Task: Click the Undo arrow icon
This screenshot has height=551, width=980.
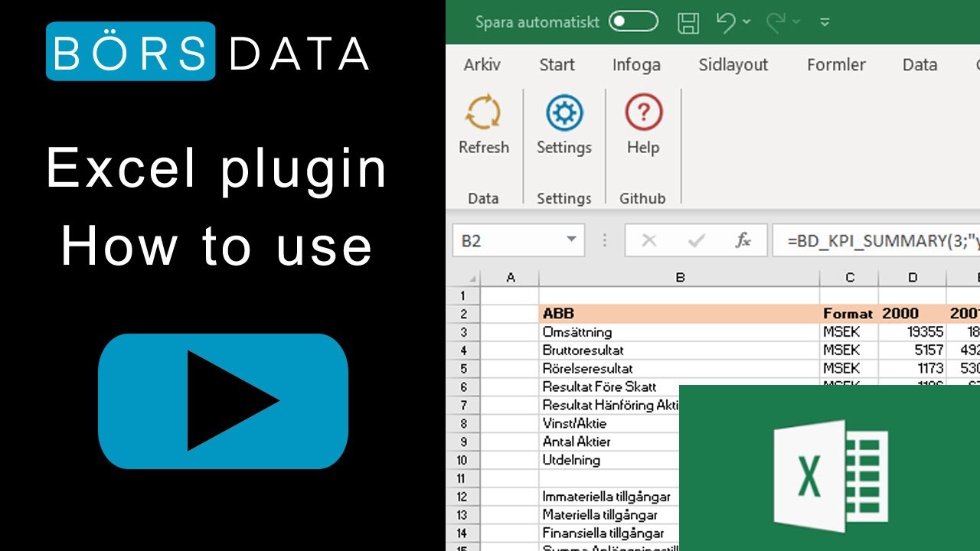Action: 726,21
